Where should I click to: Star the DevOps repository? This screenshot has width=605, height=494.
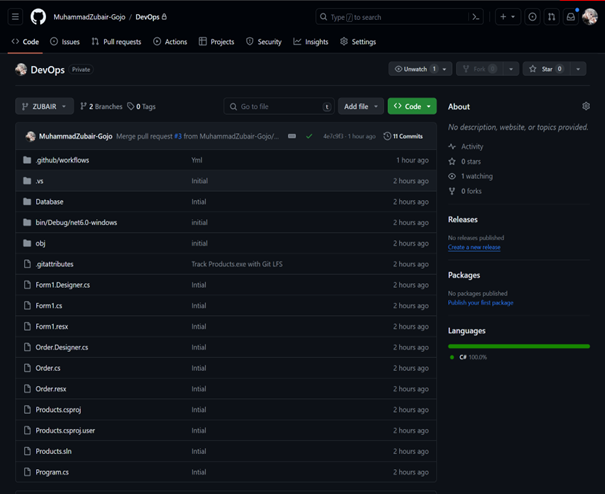(x=547, y=69)
